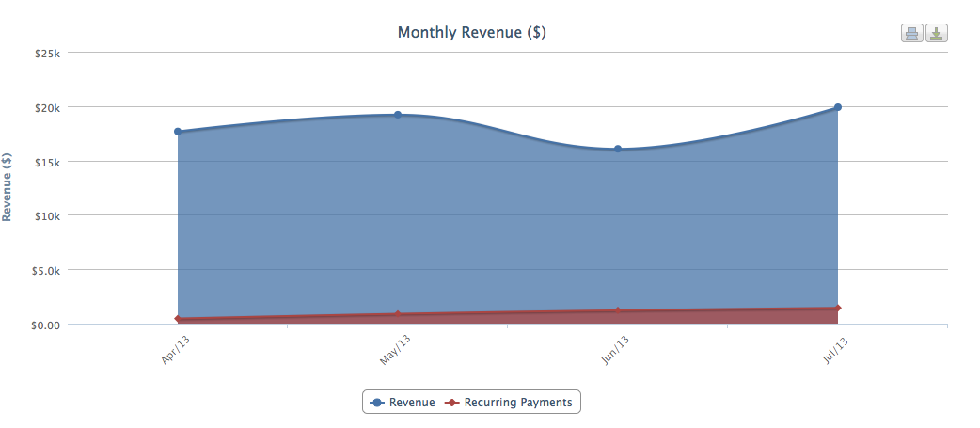The image size is (980, 428).
Task: Click the Recurring Payments marker at May/13
Action: 398,314
